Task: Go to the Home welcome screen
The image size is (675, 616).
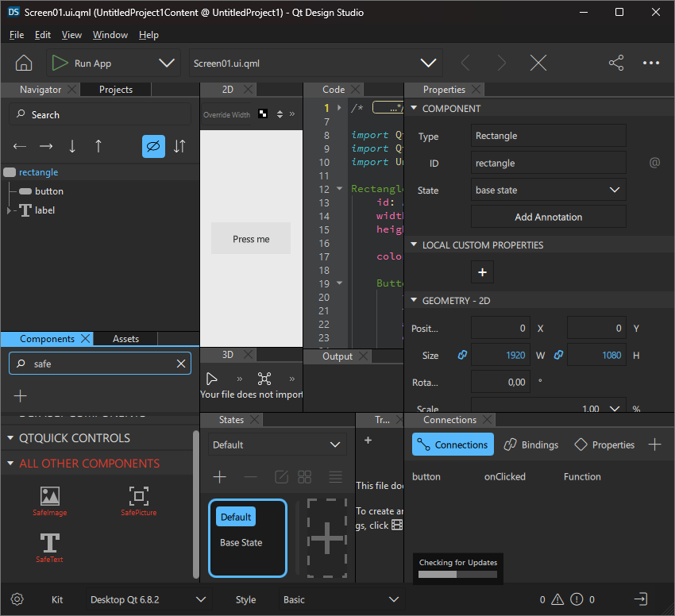Action: 24,63
